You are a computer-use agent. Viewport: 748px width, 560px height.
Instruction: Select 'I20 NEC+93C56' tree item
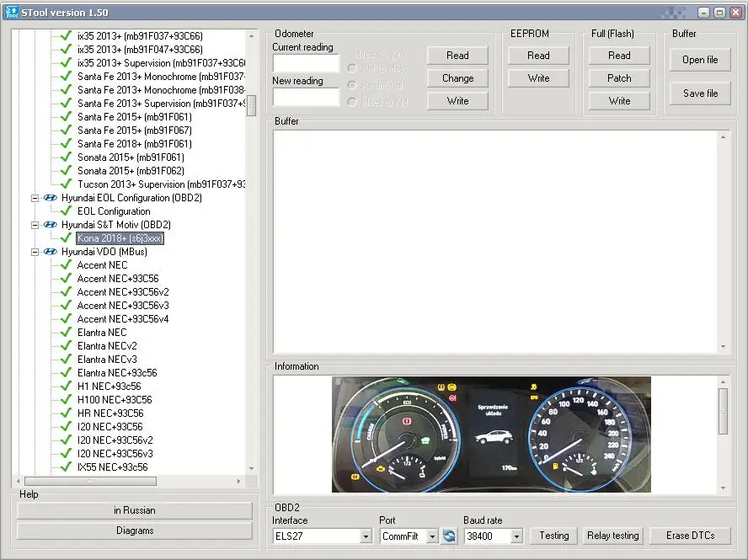110,426
